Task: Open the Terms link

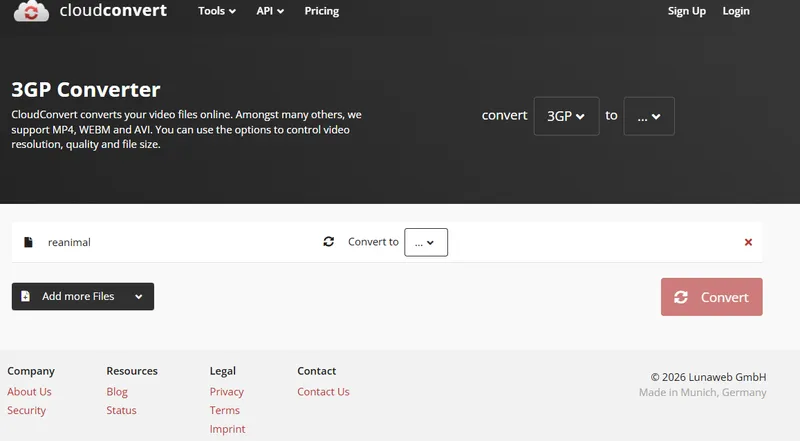Action: tap(224, 410)
